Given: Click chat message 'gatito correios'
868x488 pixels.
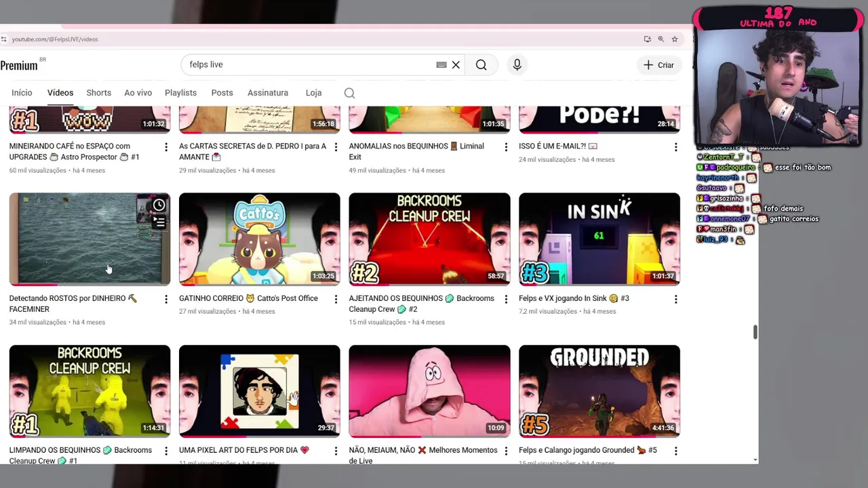Looking at the screenshot, I should (x=793, y=219).
